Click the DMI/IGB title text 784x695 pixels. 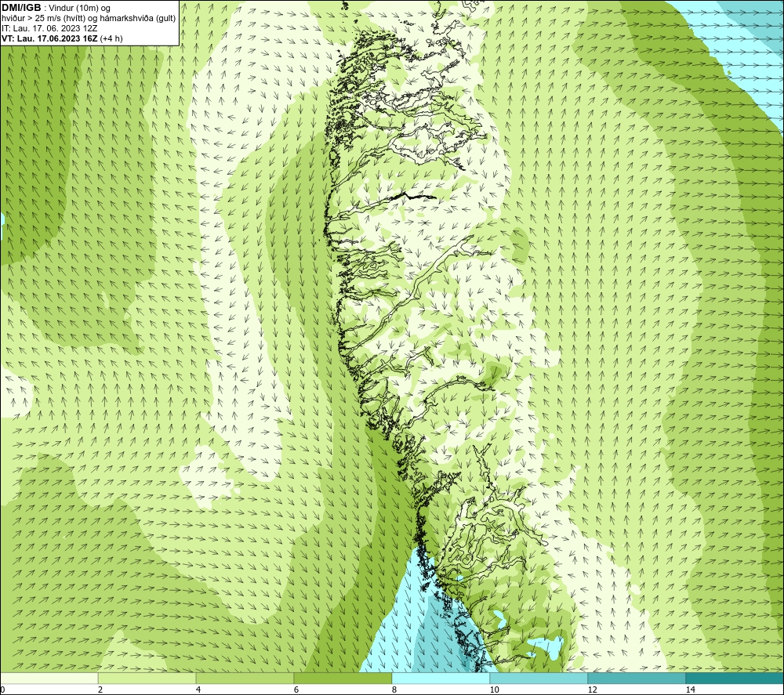[21, 8]
